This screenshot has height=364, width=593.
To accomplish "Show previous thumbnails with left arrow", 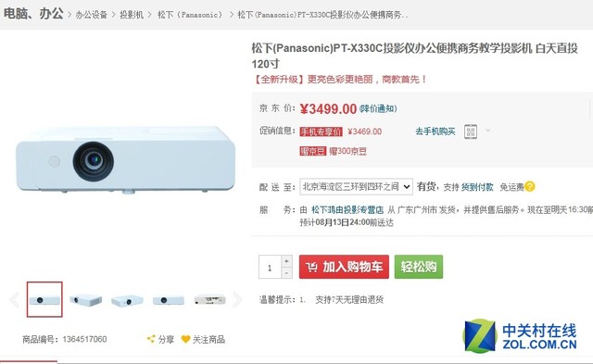I will coord(15,300).
